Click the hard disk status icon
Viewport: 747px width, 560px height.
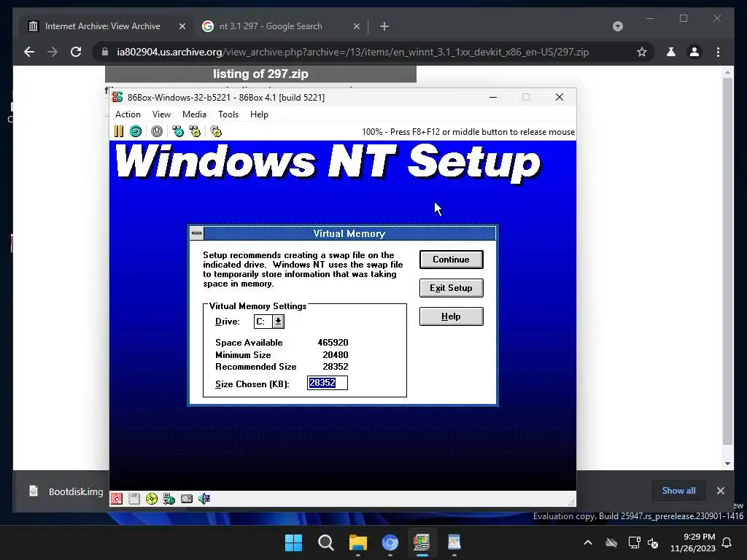click(x=187, y=499)
